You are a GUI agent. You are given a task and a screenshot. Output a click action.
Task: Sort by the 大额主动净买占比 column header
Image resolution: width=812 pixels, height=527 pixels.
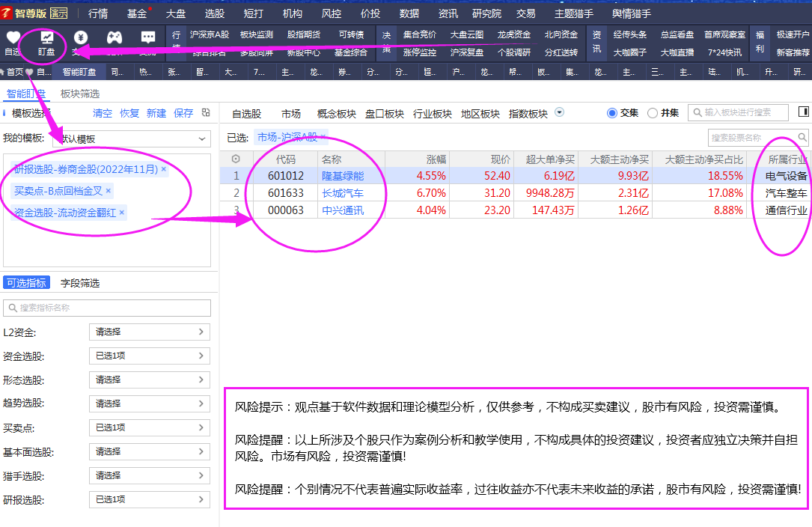(703, 159)
